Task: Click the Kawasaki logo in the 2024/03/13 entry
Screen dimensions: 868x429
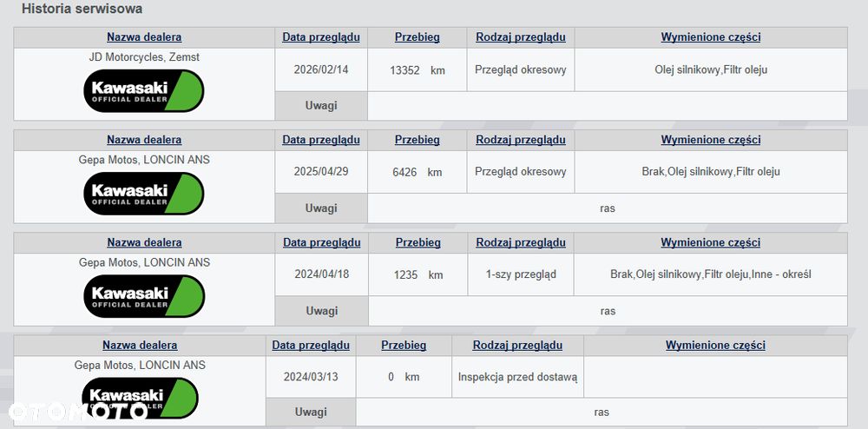Action: click(x=139, y=398)
